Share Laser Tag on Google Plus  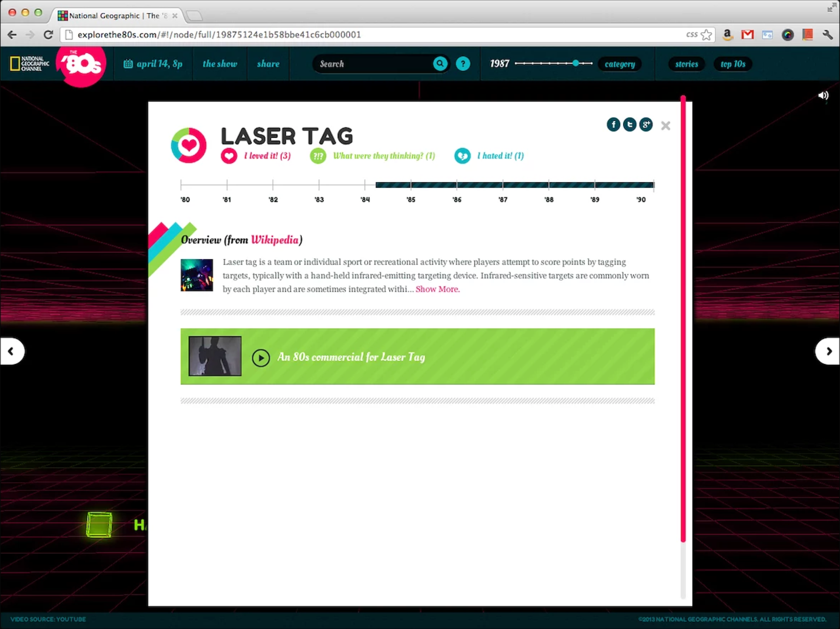pos(646,125)
